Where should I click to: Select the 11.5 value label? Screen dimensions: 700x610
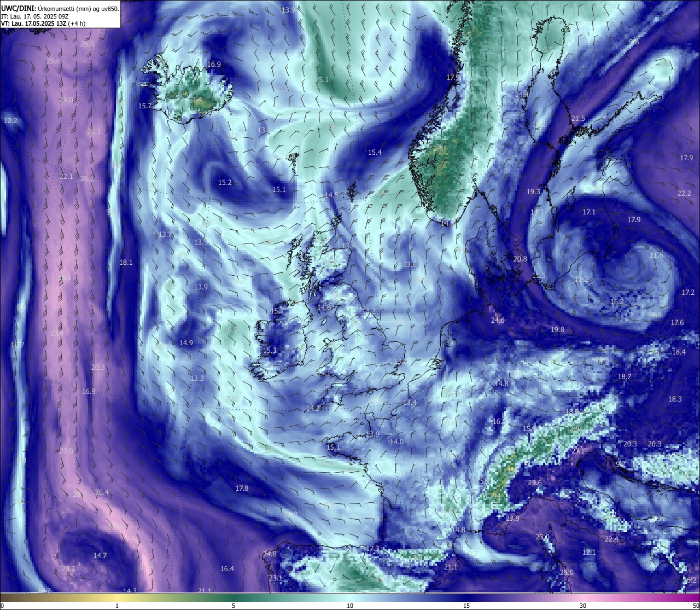coord(539,275)
